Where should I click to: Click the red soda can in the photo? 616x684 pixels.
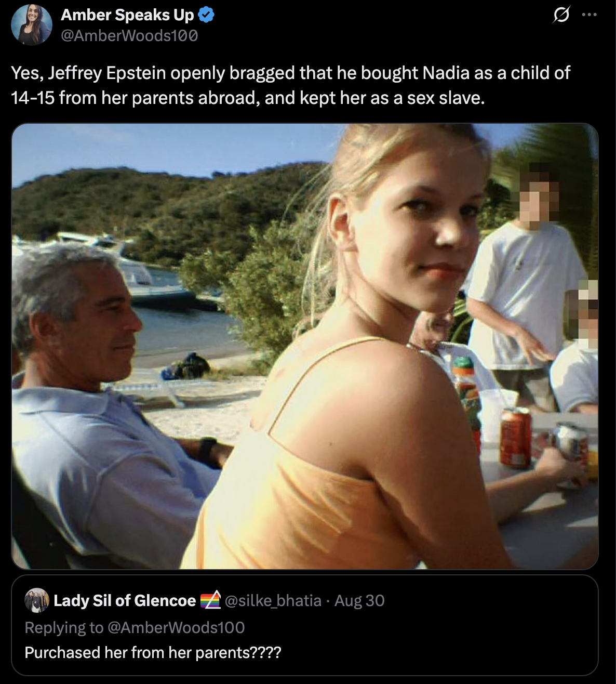click(x=515, y=437)
